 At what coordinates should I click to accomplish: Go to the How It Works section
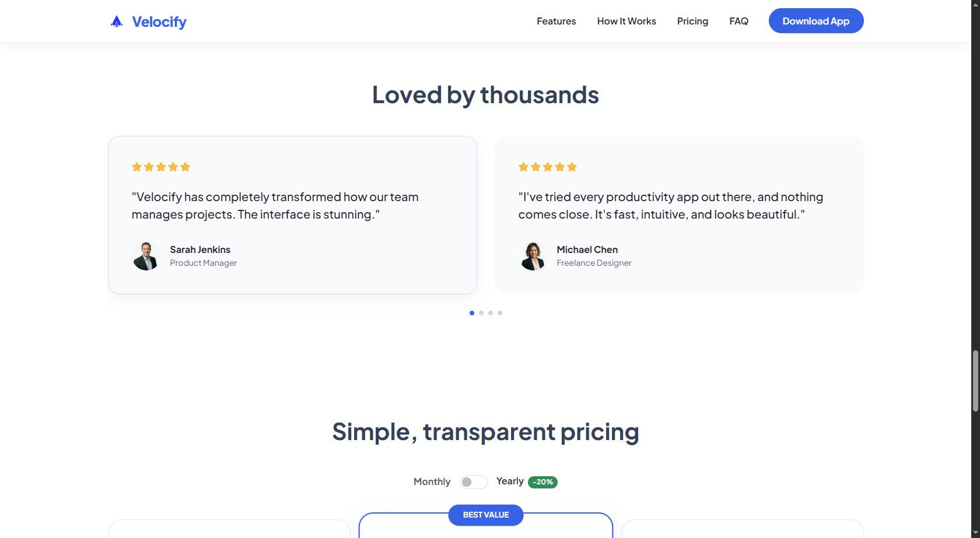tap(626, 21)
